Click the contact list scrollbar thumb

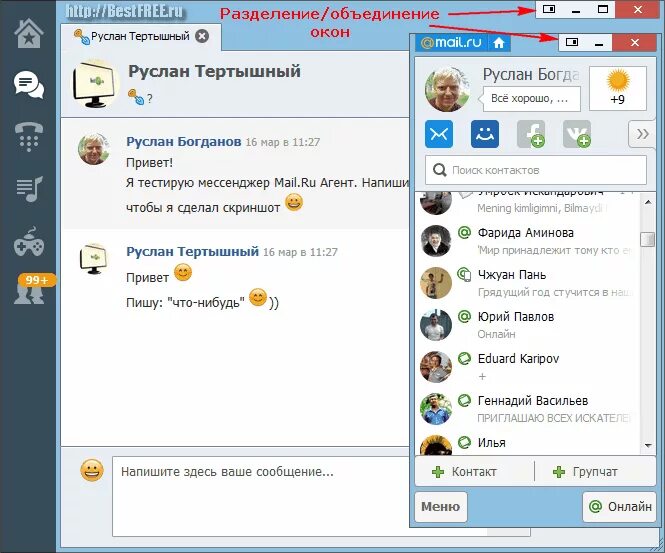(647, 239)
